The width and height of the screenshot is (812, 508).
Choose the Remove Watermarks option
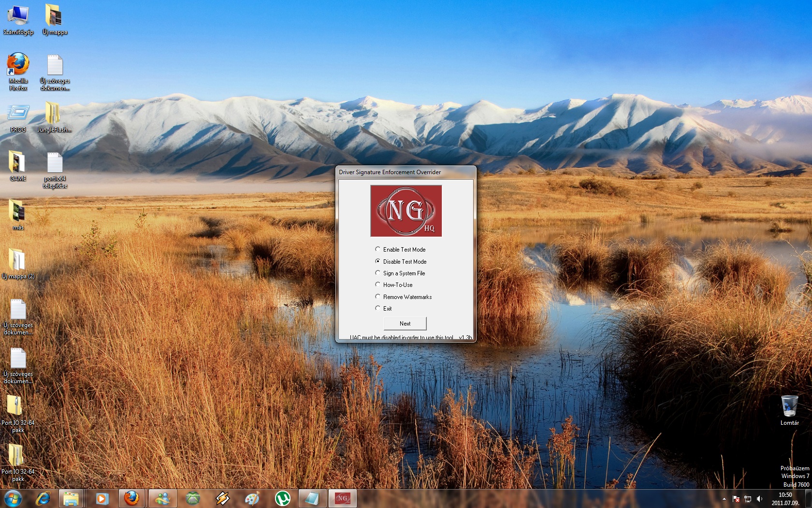[x=378, y=297]
